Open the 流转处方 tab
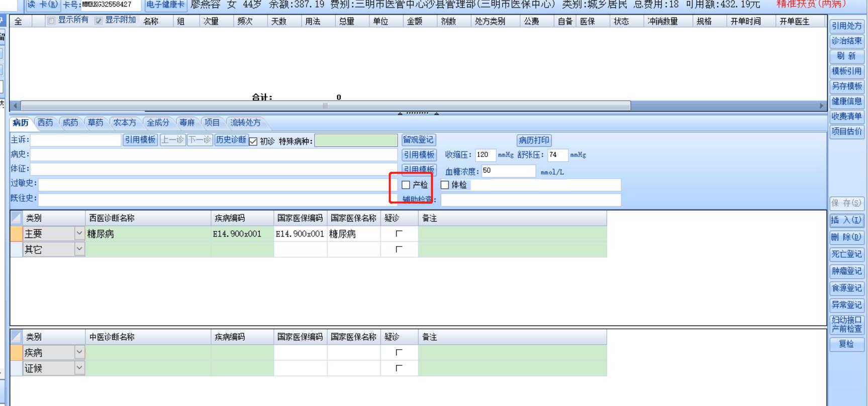This screenshot has width=868, height=406. (x=245, y=123)
